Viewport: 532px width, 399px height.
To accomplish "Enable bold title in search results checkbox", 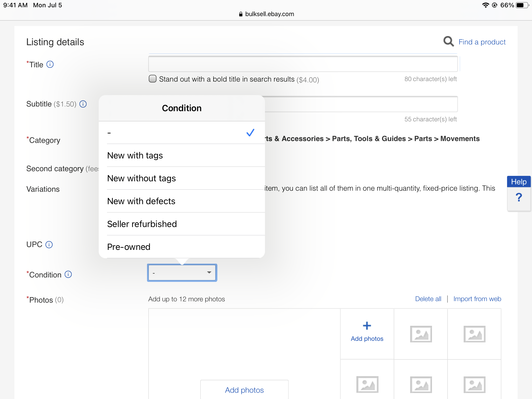I will click(152, 79).
